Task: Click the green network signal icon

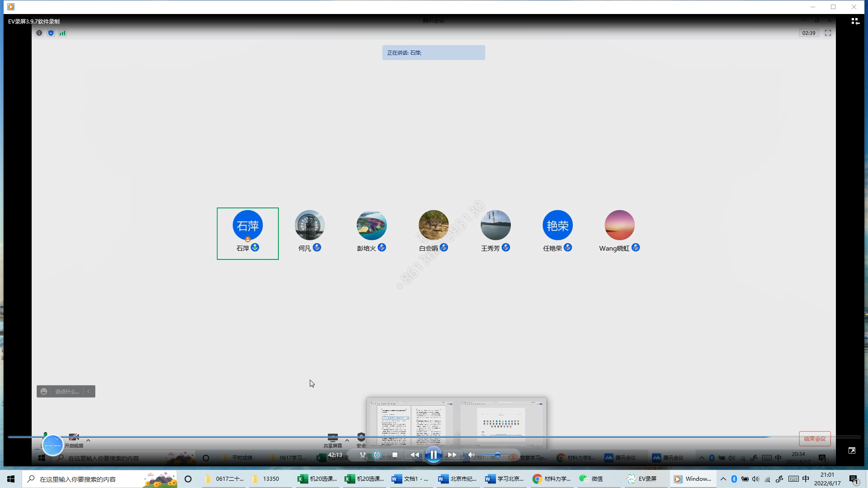Action: pos(62,33)
